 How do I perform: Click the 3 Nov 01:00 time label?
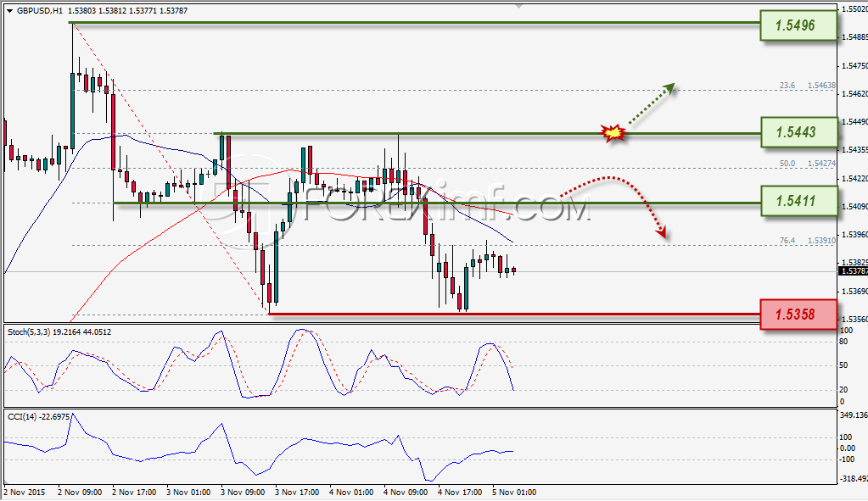click(188, 493)
